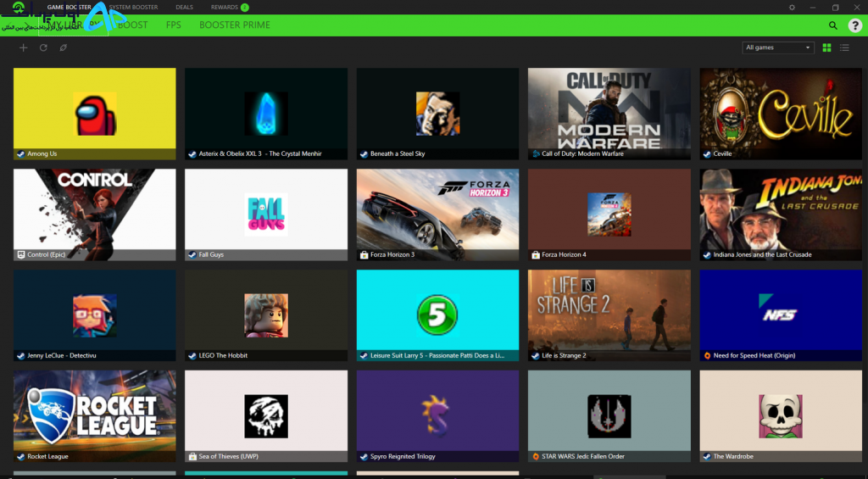Screen dimensions: 868x479
Task: Click the plus icon to add game
Action: [x=23, y=47]
